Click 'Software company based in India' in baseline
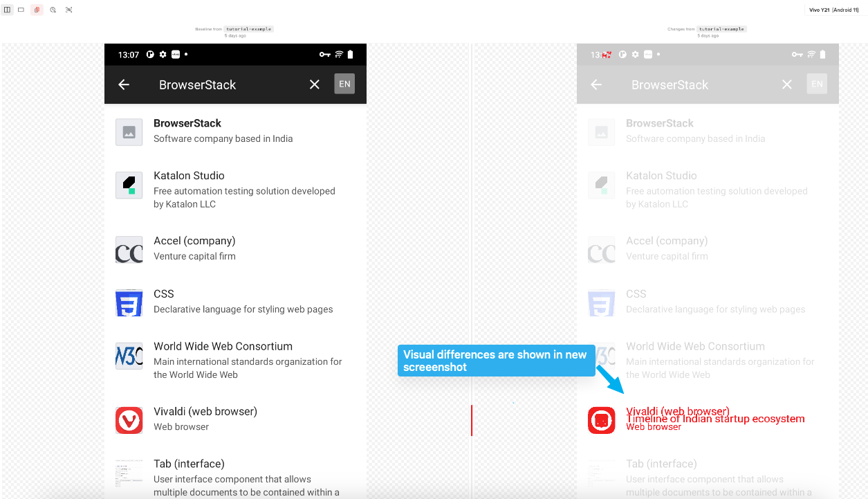Viewport: 868px width, 499px height. pos(223,138)
